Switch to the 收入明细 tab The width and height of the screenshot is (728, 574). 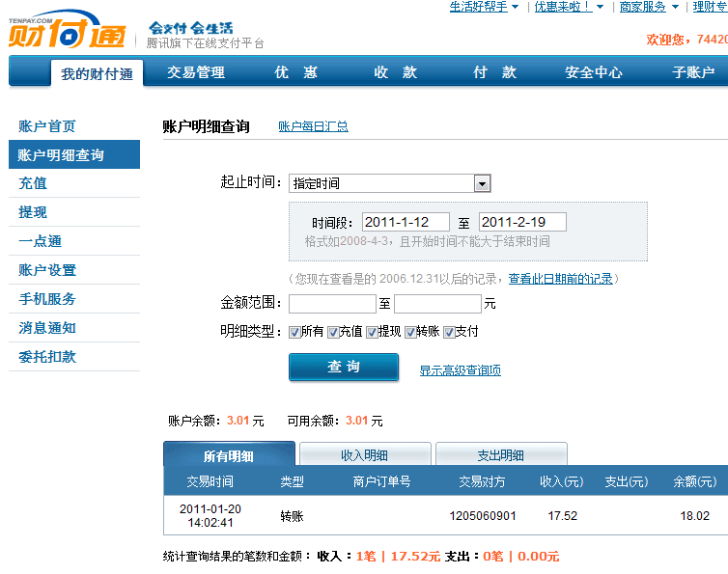tap(364, 455)
